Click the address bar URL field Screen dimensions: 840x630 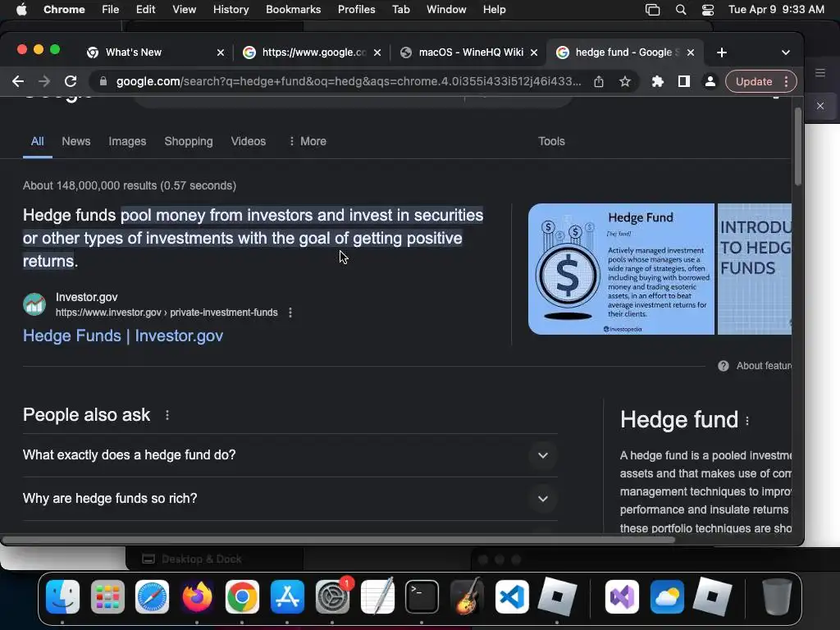[x=348, y=81]
